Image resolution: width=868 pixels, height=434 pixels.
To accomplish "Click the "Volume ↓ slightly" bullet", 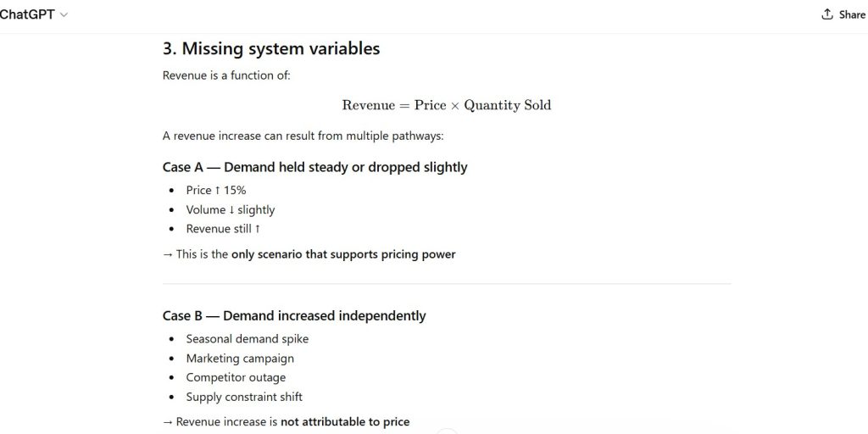I will tap(231, 209).
